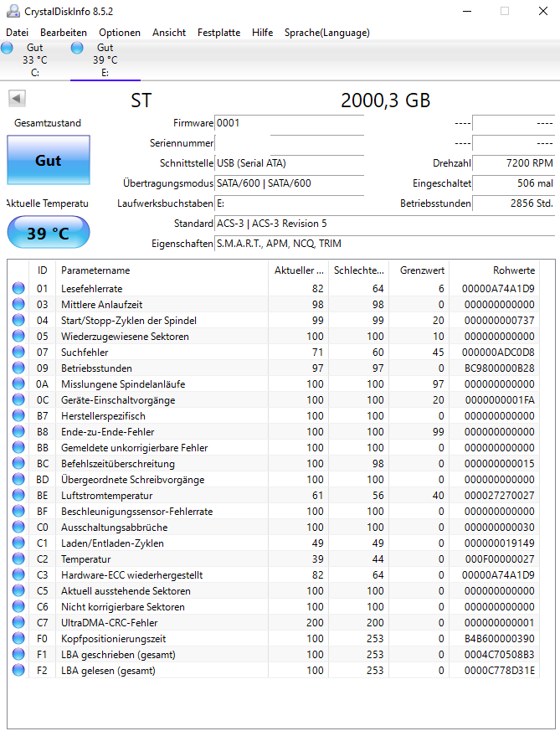
Task: Click status circle for Ende-zu-Ende-Fehler
Action: pyautogui.click(x=18, y=432)
